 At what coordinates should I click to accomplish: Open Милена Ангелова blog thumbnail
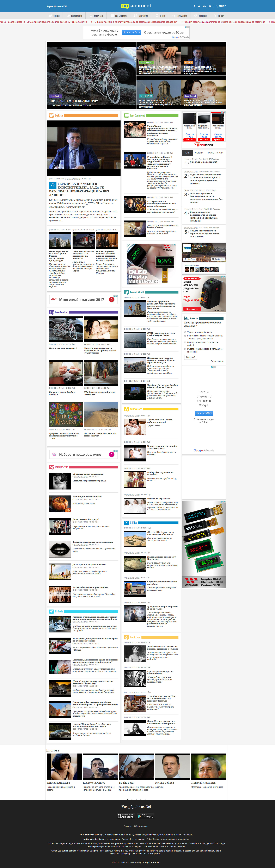pos(64,767)
